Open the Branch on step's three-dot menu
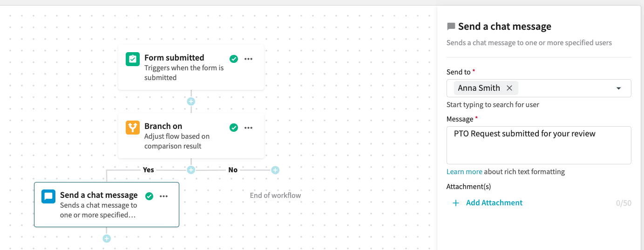The width and height of the screenshot is (644, 250). click(x=249, y=128)
